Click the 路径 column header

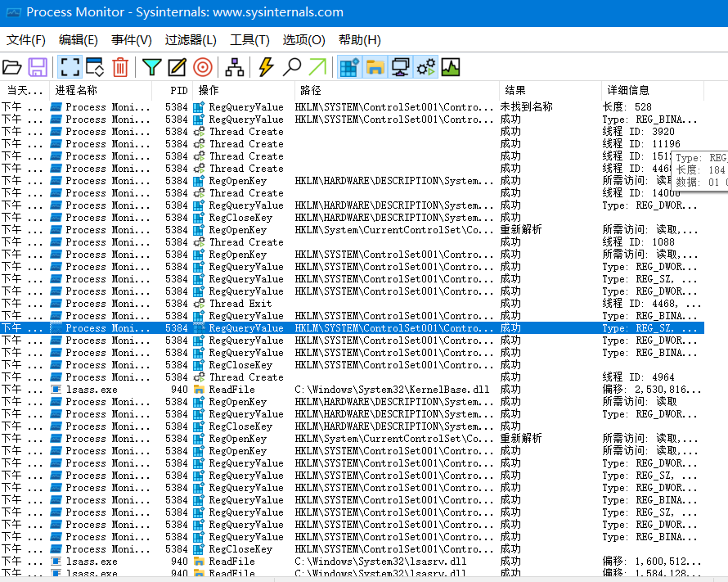pos(311,90)
